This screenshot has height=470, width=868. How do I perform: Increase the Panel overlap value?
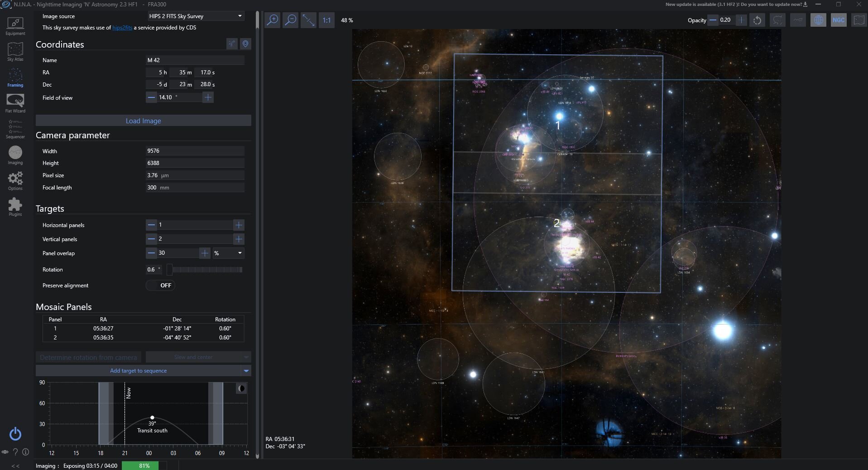(x=205, y=253)
